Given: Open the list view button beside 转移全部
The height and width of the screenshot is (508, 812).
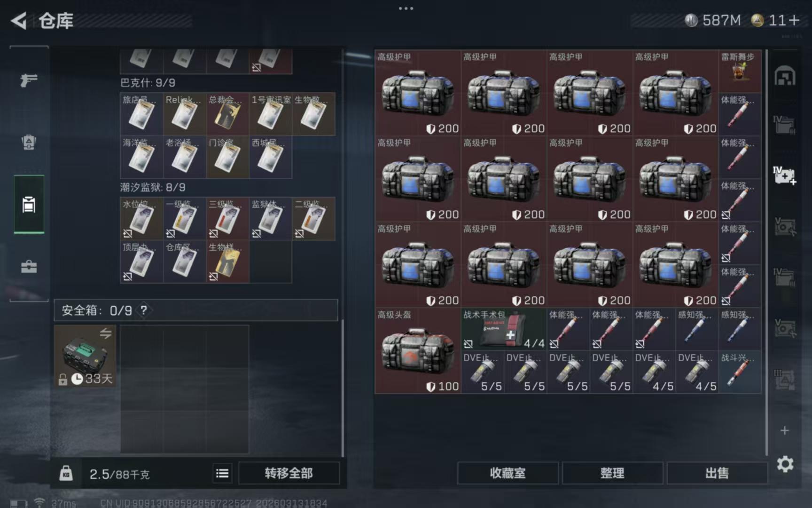Looking at the screenshot, I should coord(222,473).
